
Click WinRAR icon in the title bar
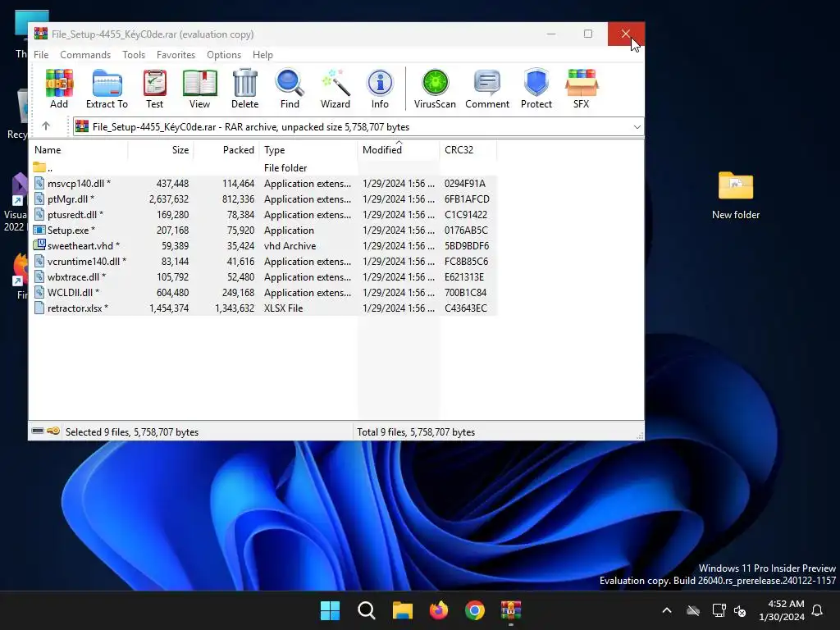coord(41,34)
